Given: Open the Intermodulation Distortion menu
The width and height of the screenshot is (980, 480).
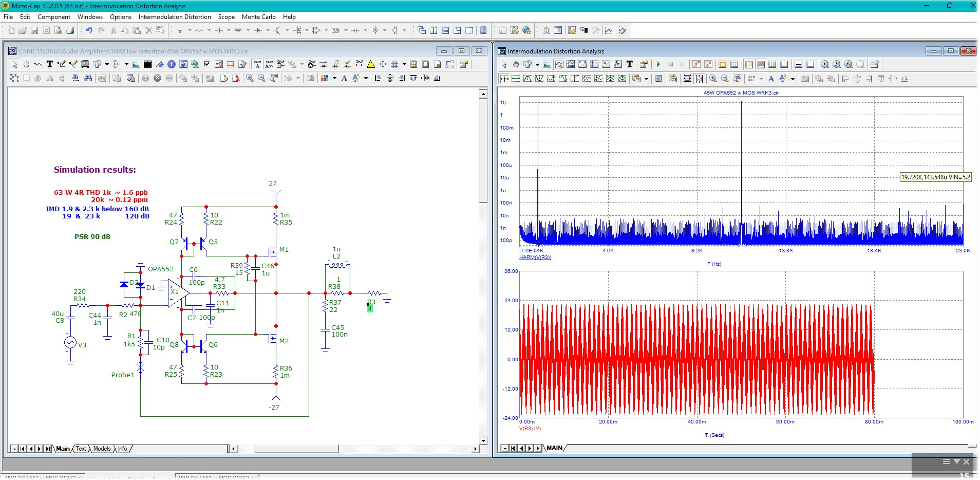Looking at the screenshot, I should pos(175,17).
